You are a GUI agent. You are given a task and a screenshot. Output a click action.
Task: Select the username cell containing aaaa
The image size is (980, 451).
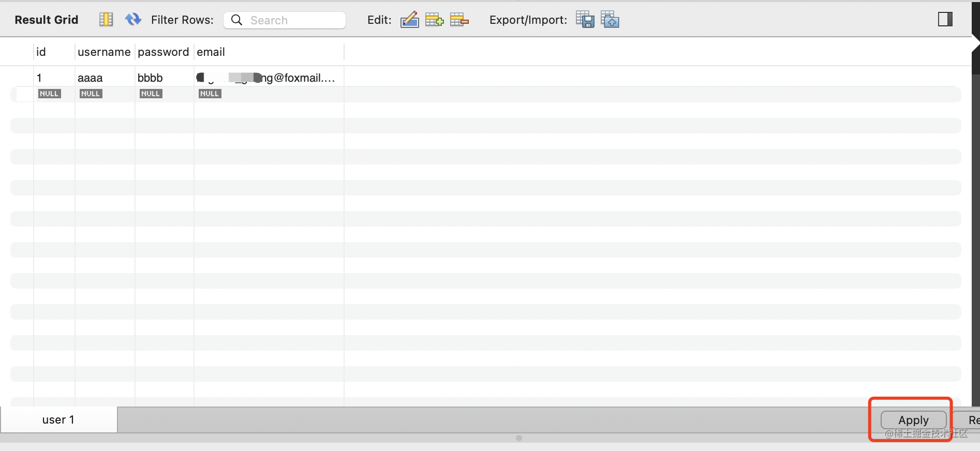(103, 78)
